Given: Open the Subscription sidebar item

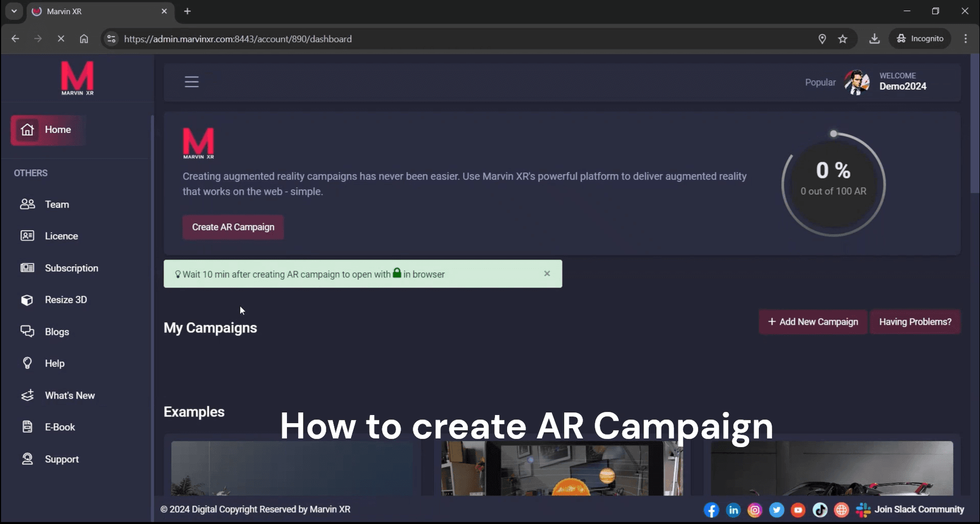Looking at the screenshot, I should [71, 268].
